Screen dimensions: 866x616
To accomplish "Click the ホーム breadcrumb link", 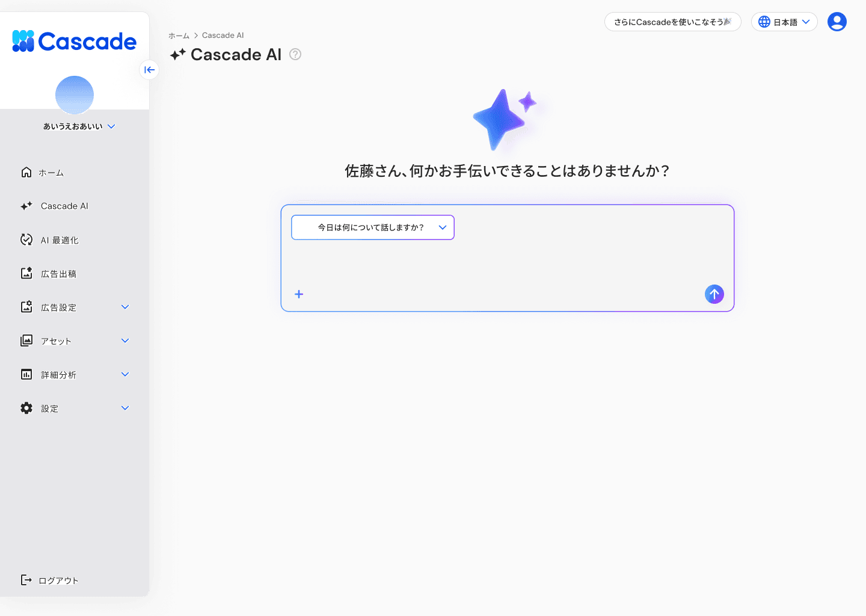I will [x=179, y=35].
